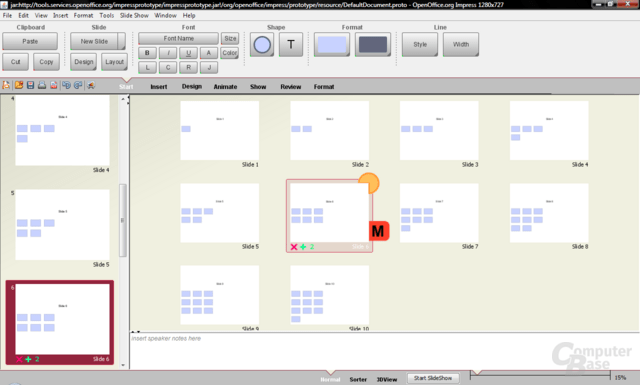Viewport: 640px width, 385px height.
Task: Click the Paste button
Action: click(x=30, y=41)
